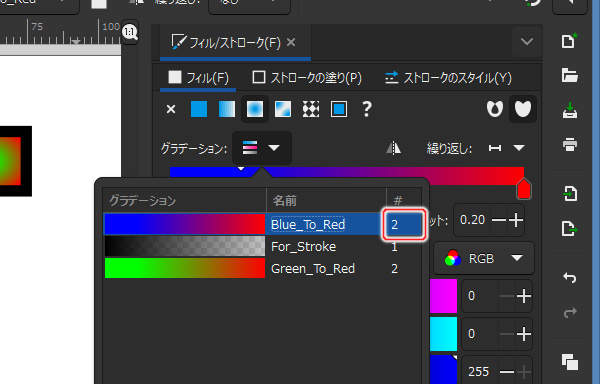Click the magenta color slider swatch

tap(443, 296)
